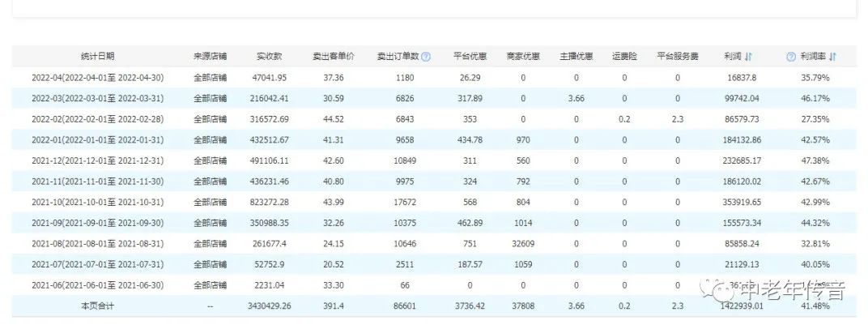Image resolution: width=868 pixels, height=329 pixels.
Task: Select the 利润 header label
Action: pyautogui.click(x=732, y=57)
